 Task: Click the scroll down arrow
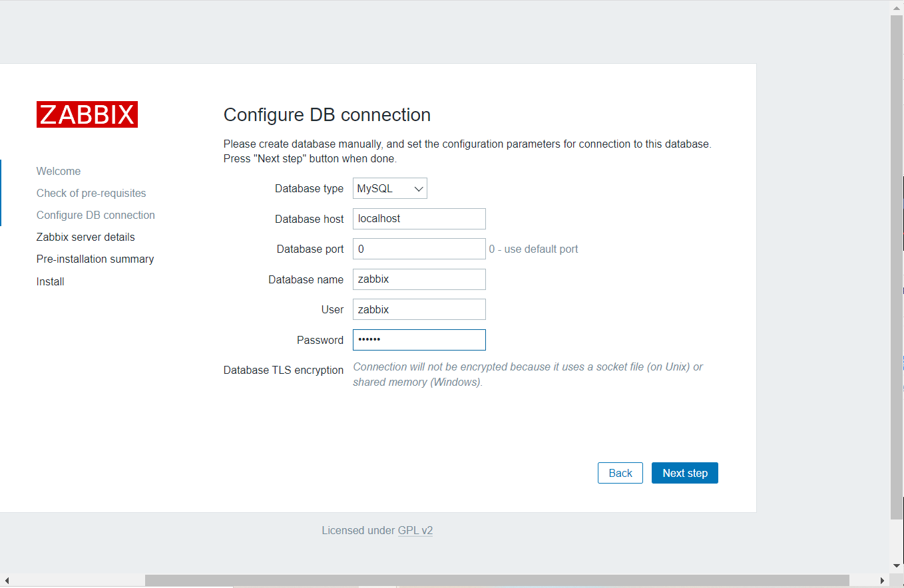(x=897, y=565)
